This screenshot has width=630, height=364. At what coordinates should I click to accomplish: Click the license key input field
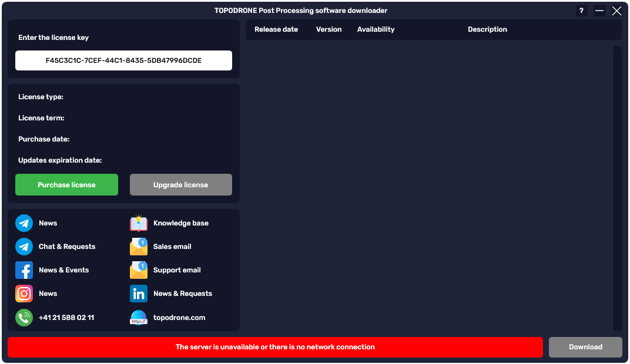point(124,60)
